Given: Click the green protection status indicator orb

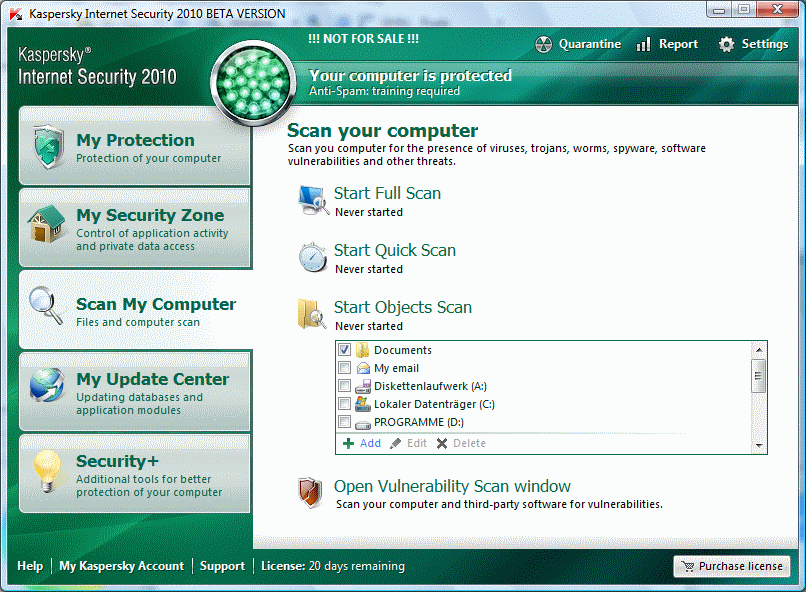Looking at the screenshot, I should (253, 84).
